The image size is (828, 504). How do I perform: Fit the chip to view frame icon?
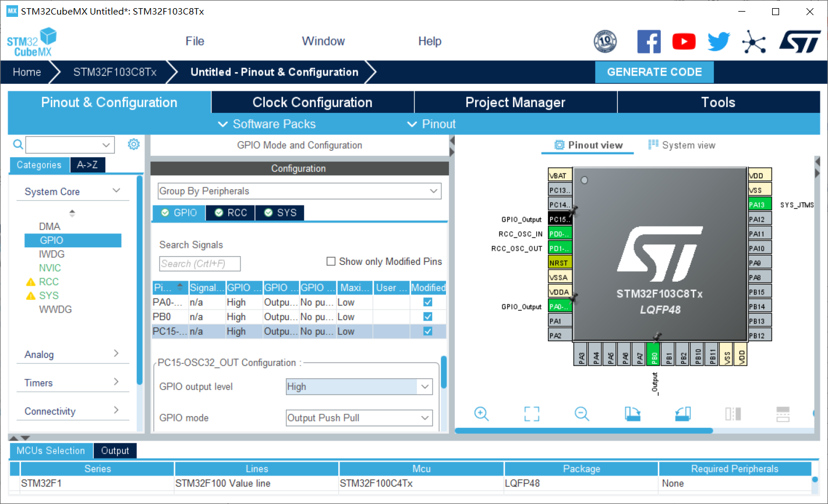tap(532, 414)
